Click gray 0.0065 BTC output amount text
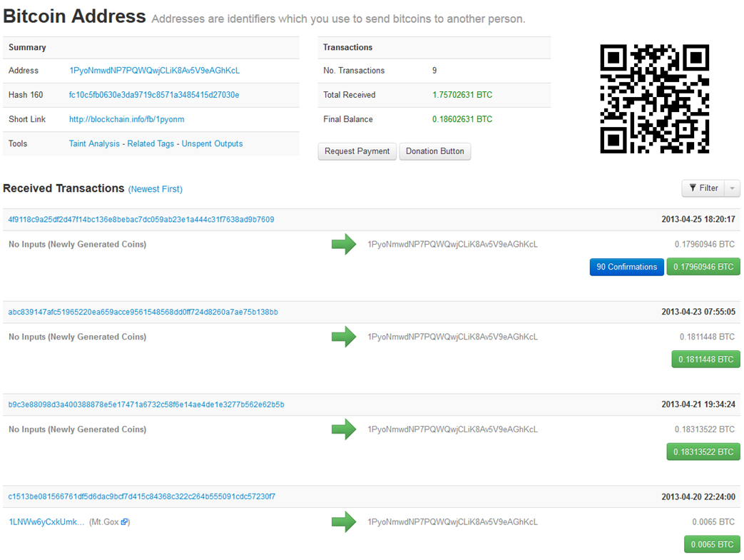 pyautogui.click(x=713, y=522)
